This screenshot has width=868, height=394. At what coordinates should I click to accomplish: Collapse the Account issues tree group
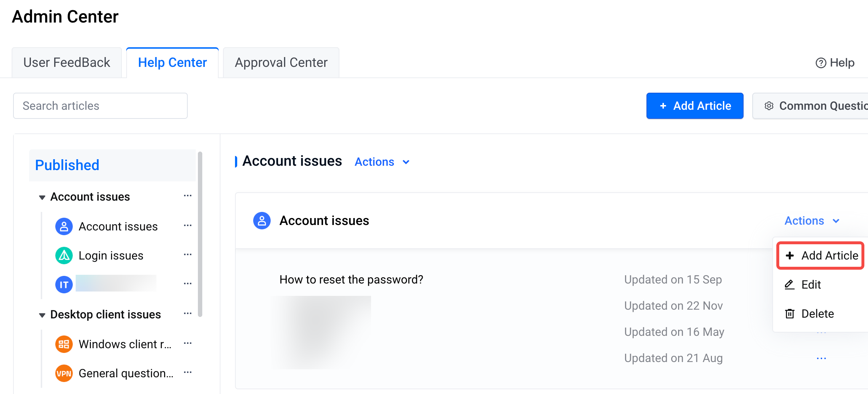(x=42, y=197)
